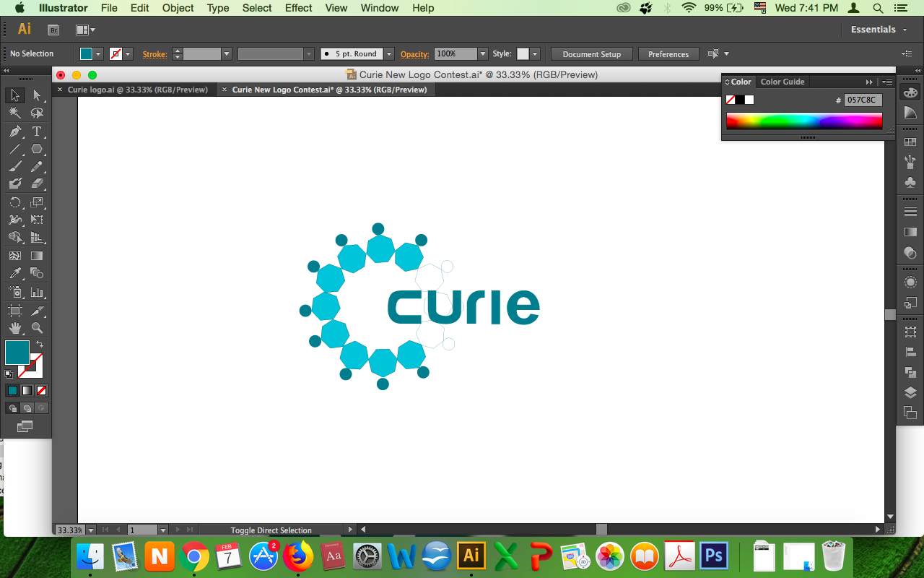
Task: Reset to default fill and stroke
Action: tap(9, 374)
